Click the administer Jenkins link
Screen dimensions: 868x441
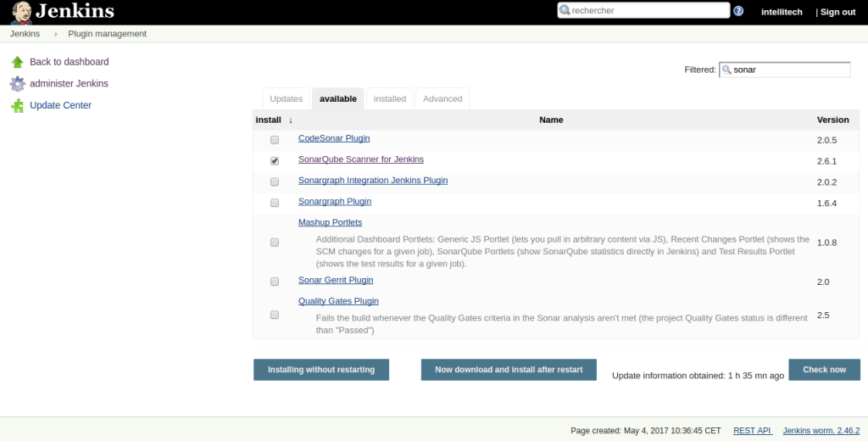(x=70, y=84)
